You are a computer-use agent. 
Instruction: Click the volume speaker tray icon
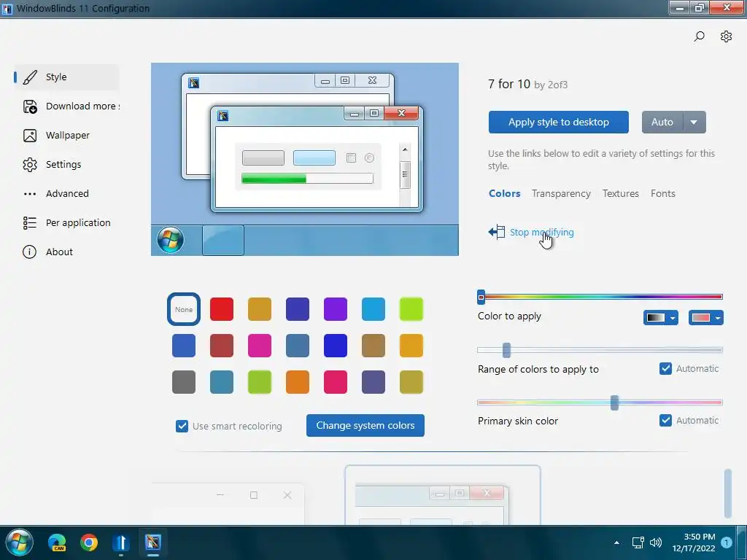[x=656, y=542]
